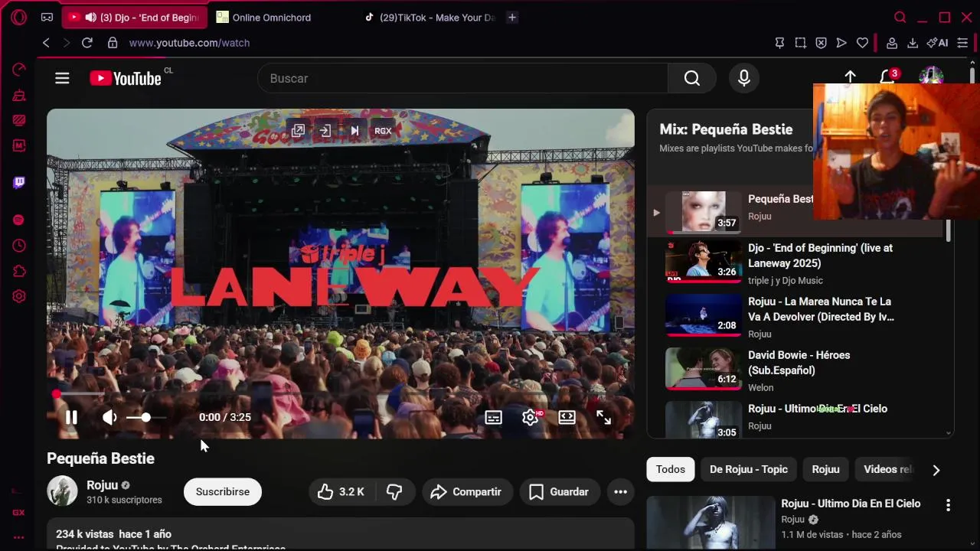The width and height of the screenshot is (980, 551).
Task: Open video quality settings gear
Action: pos(531,417)
